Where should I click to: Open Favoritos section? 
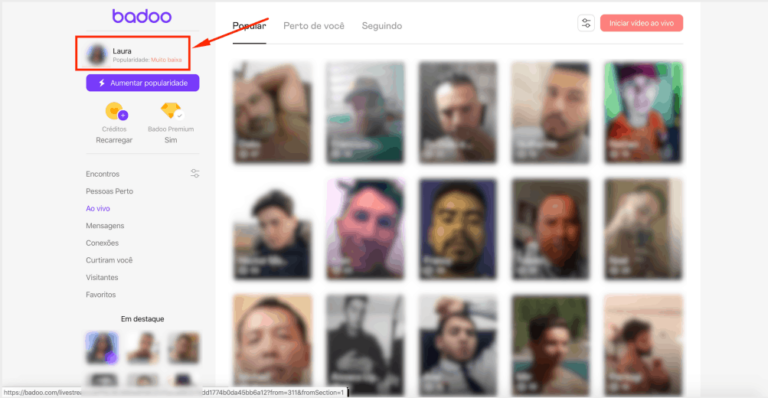tap(100, 294)
